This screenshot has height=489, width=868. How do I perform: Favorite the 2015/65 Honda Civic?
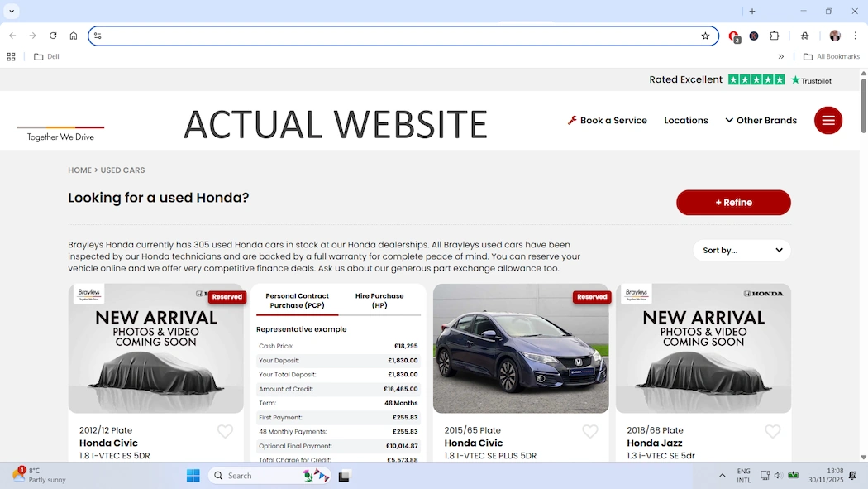tap(590, 431)
